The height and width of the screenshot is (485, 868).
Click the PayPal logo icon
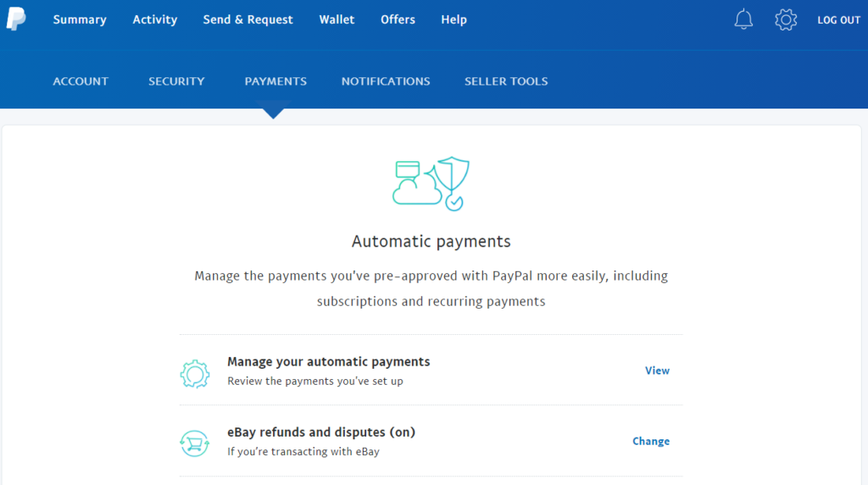(16, 19)
